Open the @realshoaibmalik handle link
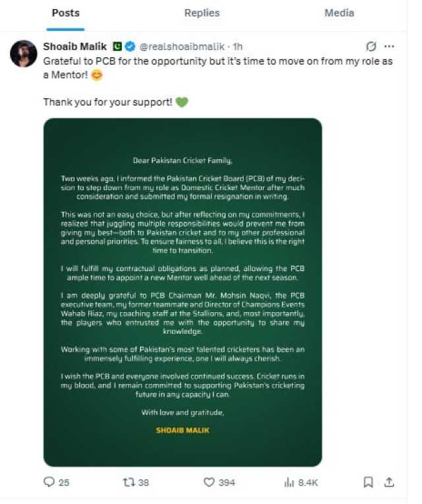The image size is (422, 504). (x=182, y=47)
